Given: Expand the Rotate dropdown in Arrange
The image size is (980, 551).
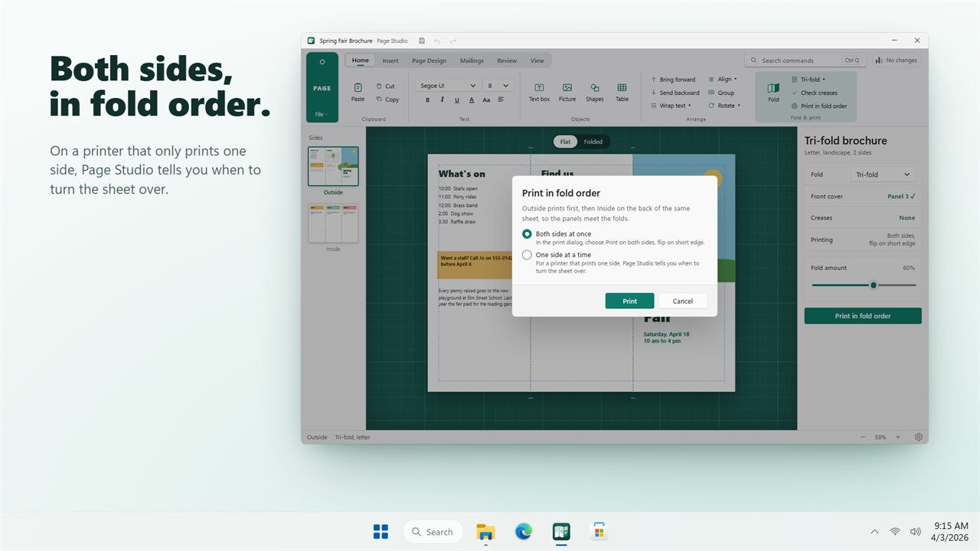Looking at the screenshot, I should coord(724,106).
